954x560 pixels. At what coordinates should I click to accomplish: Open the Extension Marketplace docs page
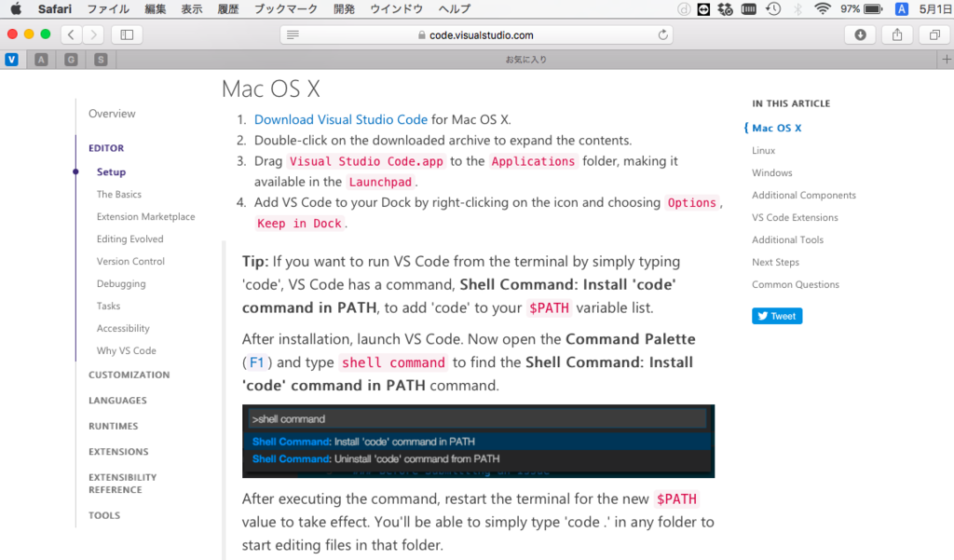point(145,217)
